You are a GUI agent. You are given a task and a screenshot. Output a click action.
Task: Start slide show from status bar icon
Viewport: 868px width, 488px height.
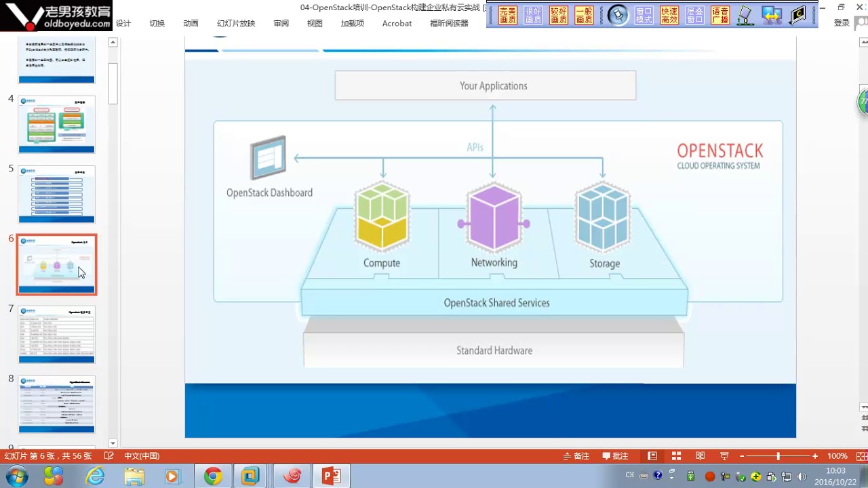[724, 456]
